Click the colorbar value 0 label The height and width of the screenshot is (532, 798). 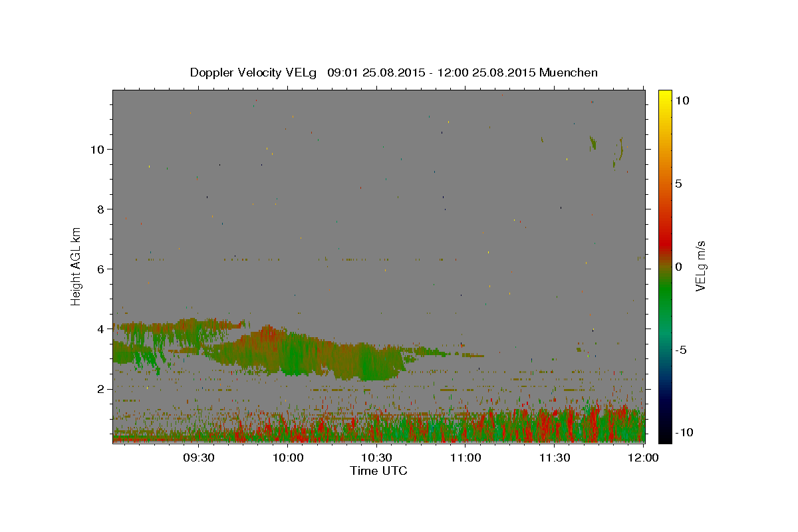(679, 266)
